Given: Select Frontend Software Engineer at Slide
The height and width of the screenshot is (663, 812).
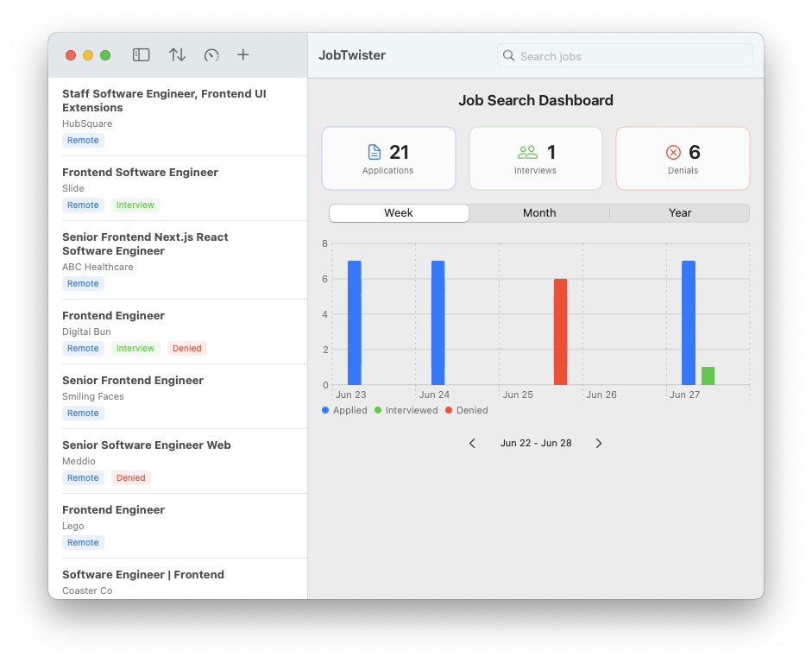Looking at the screenshot, I should (x=178, y=188).
